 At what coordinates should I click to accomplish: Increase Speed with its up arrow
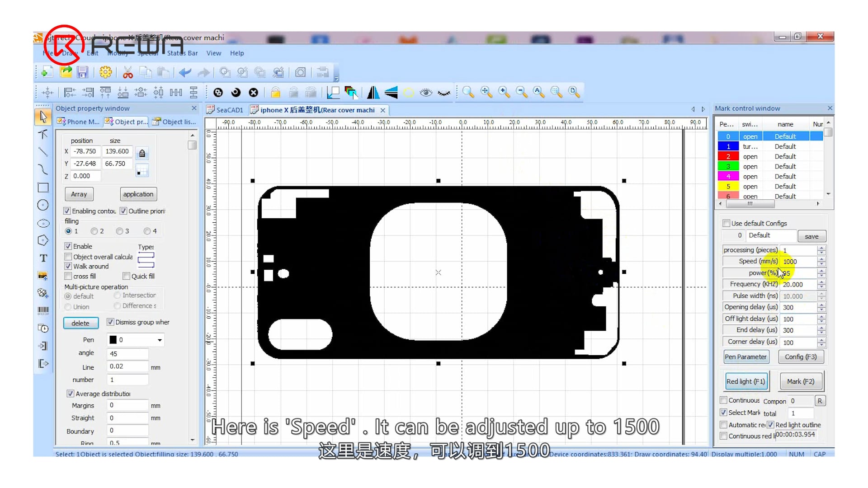click(x=821, y=259)
